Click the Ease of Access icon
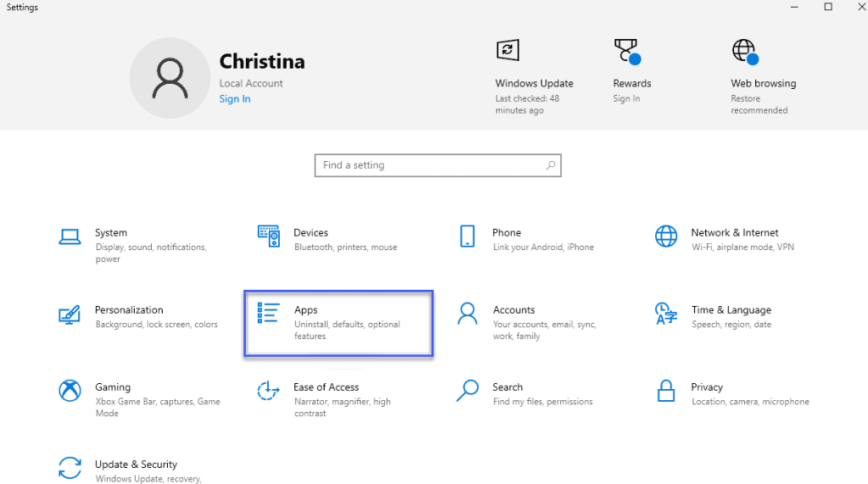The height and width of the screenshot is (484, 868). click(x=269, y=391)
